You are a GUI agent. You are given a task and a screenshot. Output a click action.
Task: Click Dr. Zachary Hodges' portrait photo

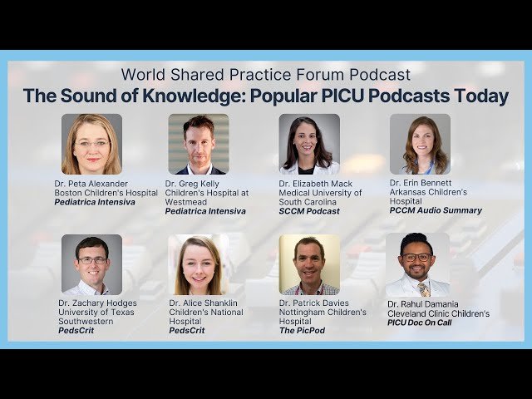click(x=91, y=264)
